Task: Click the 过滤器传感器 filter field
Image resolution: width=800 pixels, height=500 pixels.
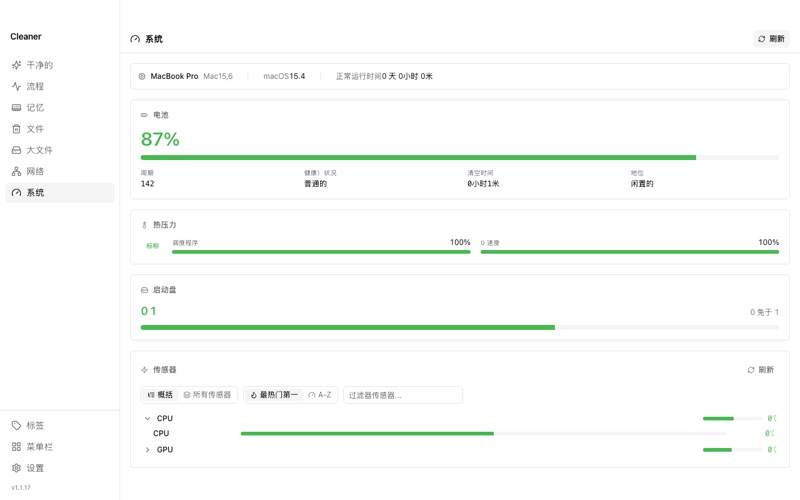Action: pos(403,395)
